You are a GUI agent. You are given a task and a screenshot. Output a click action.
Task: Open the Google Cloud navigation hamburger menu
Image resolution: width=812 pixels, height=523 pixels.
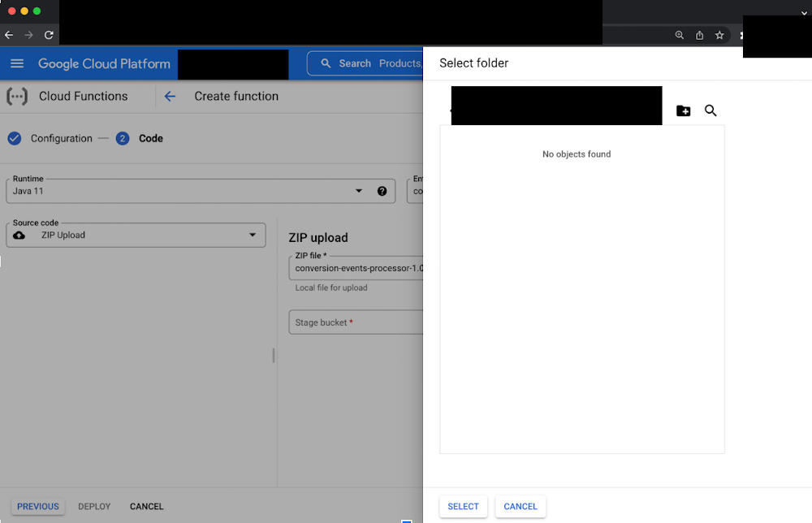pyautogui.click(x=17, y=63)
